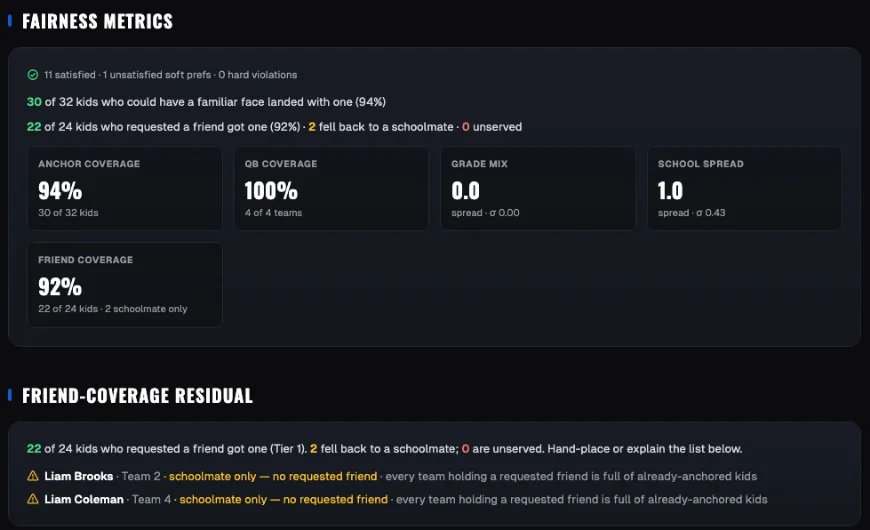Select the School Spread 1.0 card
The image size is (870, 530).
pos(744,189)
